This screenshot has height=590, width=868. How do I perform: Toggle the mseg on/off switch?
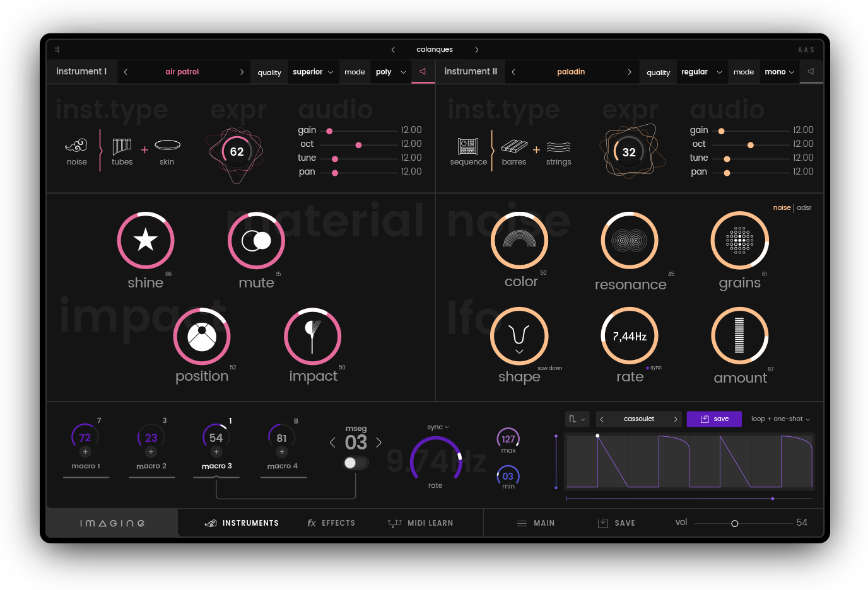pos(355,463)
